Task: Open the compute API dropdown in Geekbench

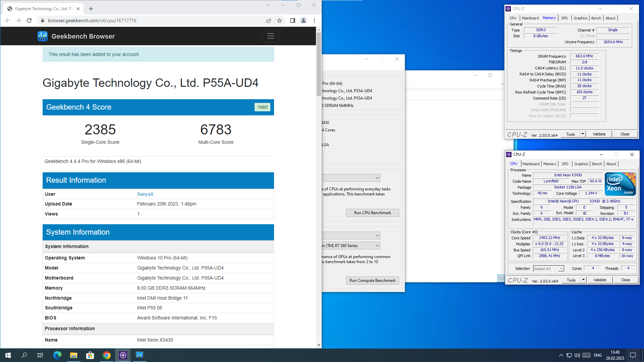Action: pyautogui.click(x=351, y=235)
